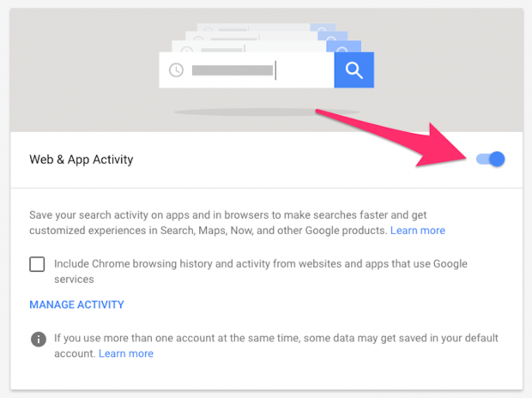The image size is (532, 398).
Task: Click the gray info circle icon
Action: tap(39, 339)
